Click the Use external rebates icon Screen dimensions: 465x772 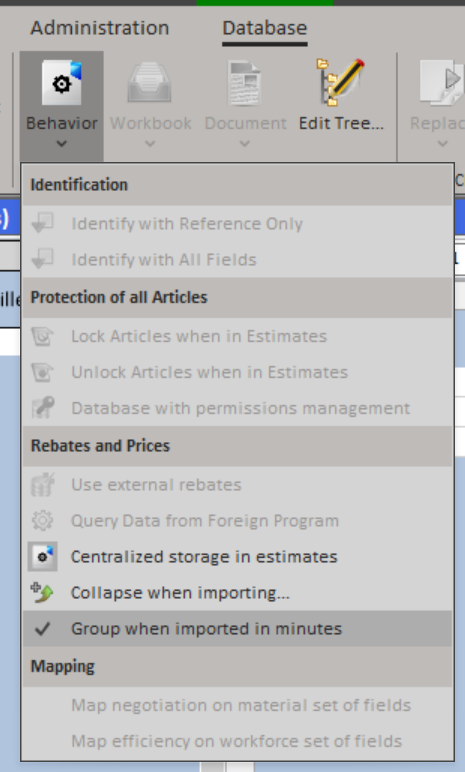point(42,484)
